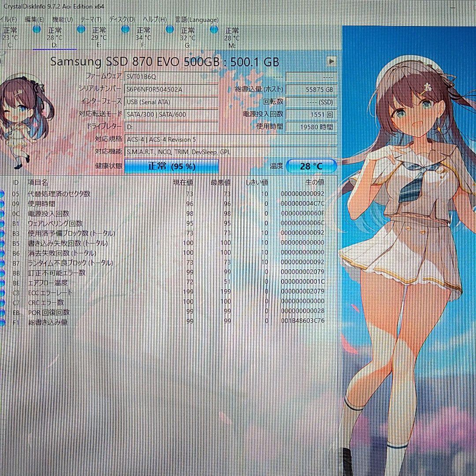Click the firmware field SVT01B6Q
The height and width of the screenshot is (476, 476).
pyautogui.click(x=171, y=77)
